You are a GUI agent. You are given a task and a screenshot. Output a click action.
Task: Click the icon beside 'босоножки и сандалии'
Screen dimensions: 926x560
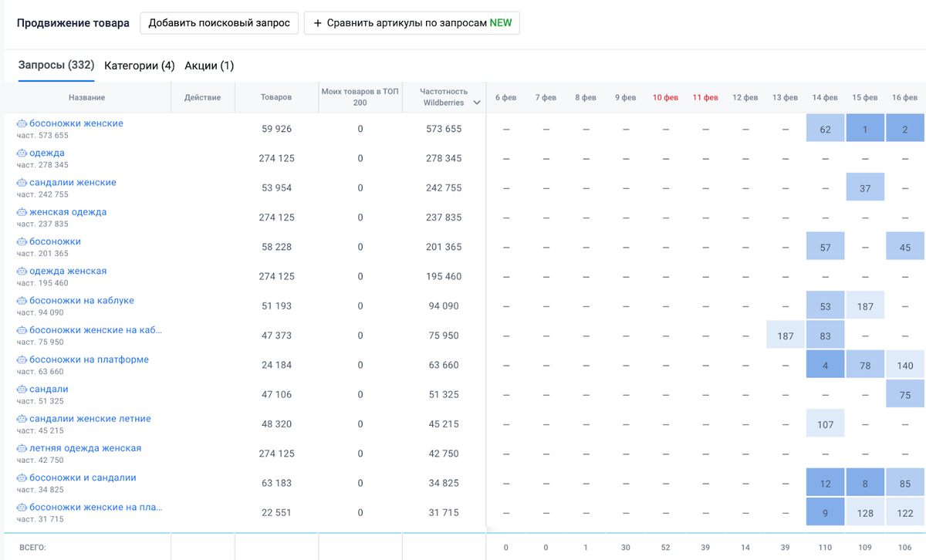pos(22,478)
